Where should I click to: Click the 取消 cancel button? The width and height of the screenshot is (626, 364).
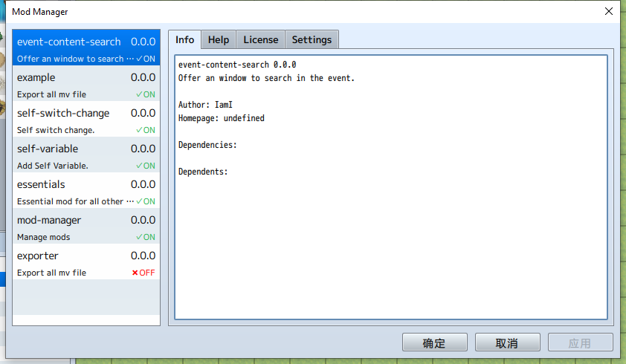(x=508, y=342)
